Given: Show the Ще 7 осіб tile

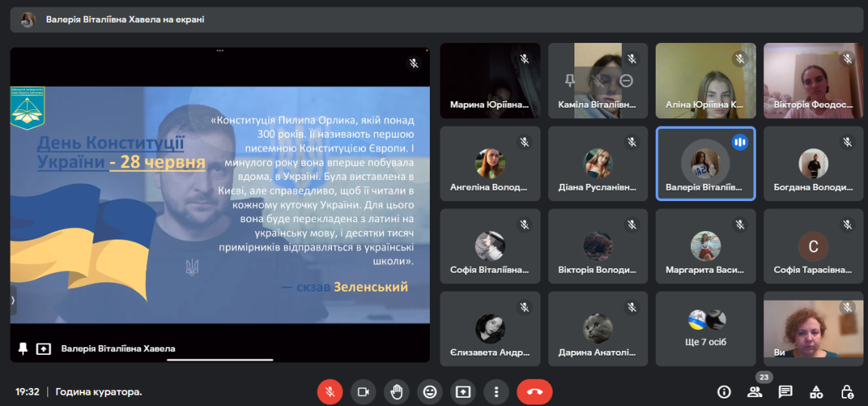Looking at the screenshot, I should point(705,329).
